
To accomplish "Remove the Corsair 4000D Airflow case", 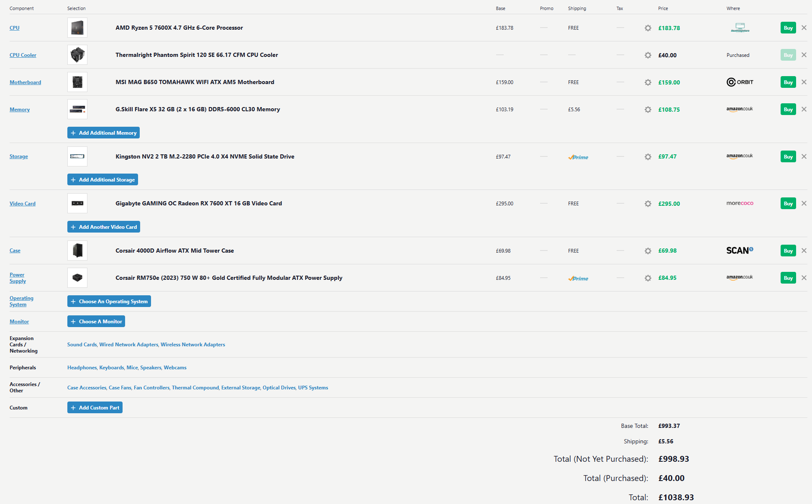I will pyautogui.click(x=804, y=251).
